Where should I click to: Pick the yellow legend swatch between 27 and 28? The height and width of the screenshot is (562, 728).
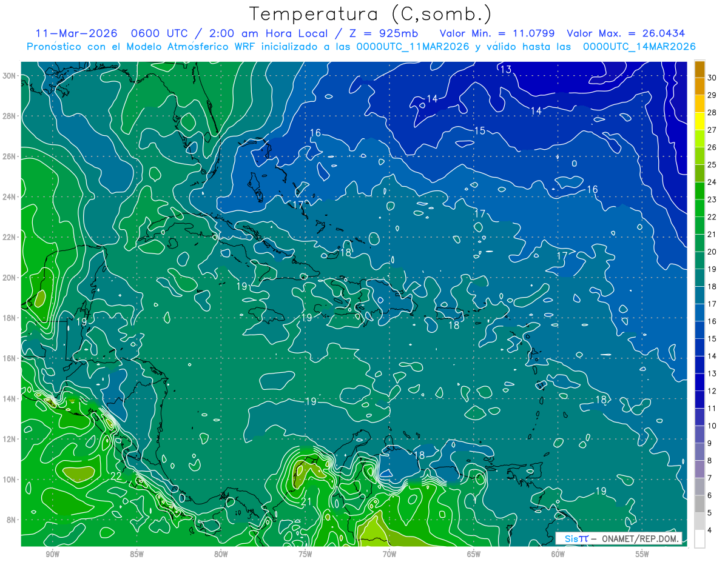[699, 121]
